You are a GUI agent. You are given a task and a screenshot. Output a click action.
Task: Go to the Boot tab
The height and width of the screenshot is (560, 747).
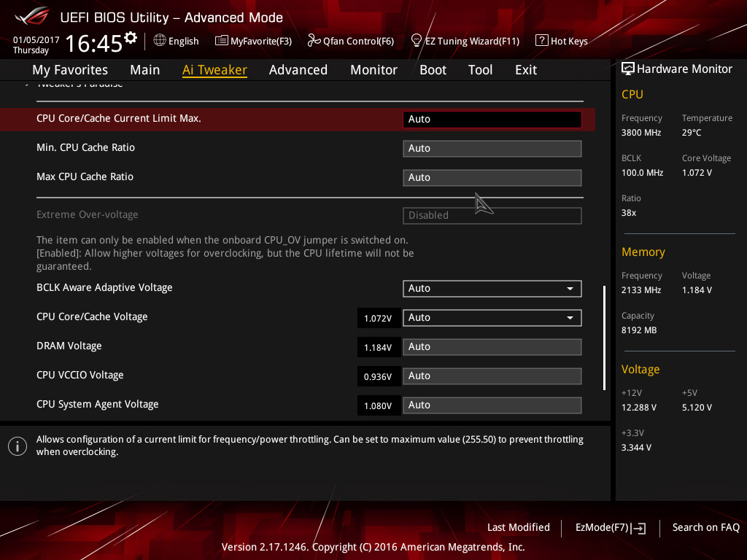(x=433, y=70)
